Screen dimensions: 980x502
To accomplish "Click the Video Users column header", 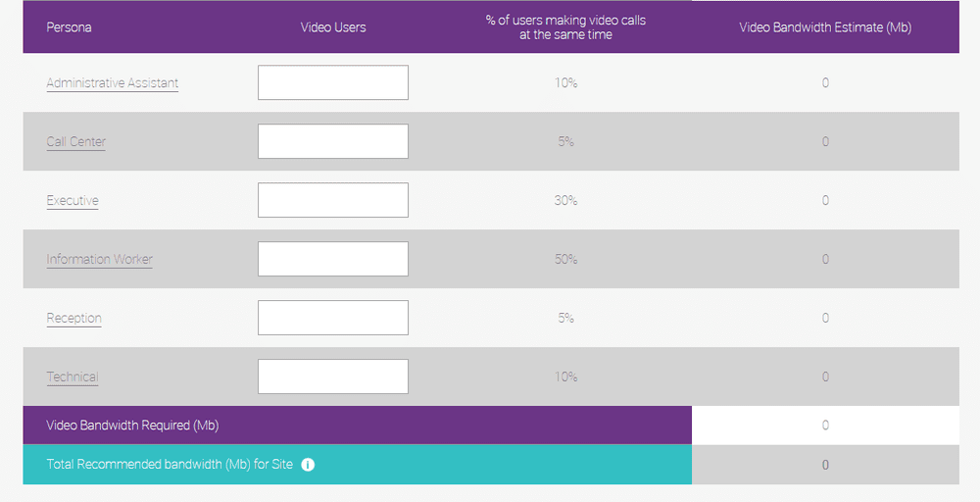I will [333, 27].
